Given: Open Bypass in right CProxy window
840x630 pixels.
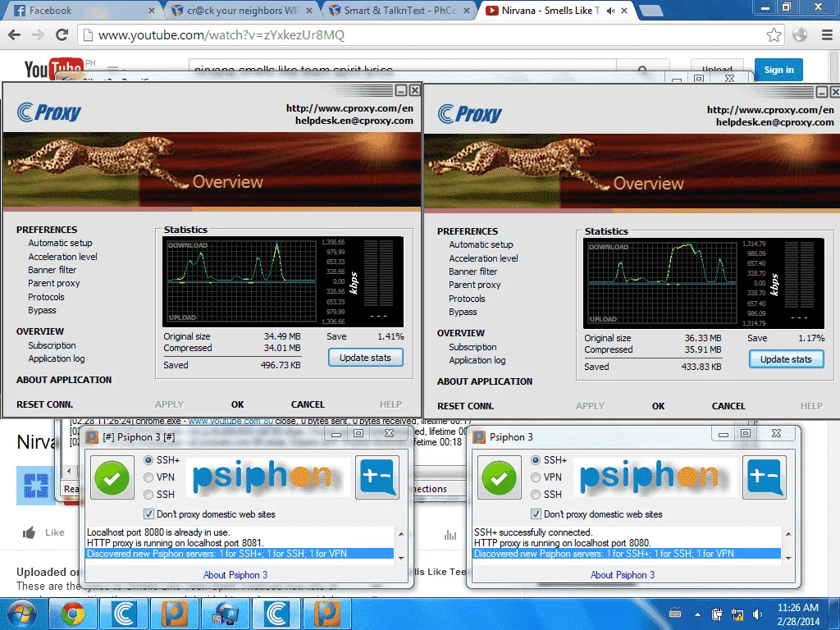Looking at the screenshot, I should click(463, 312).
